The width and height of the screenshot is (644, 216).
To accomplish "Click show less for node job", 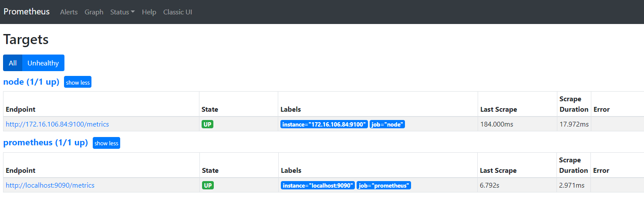I will pos(78,82).
